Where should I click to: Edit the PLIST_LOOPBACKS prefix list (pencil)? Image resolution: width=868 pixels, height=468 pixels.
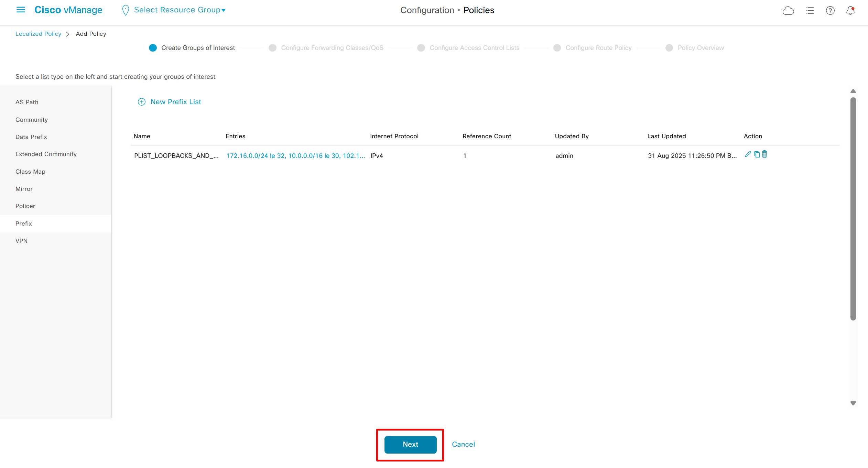[x=748, y=154]
